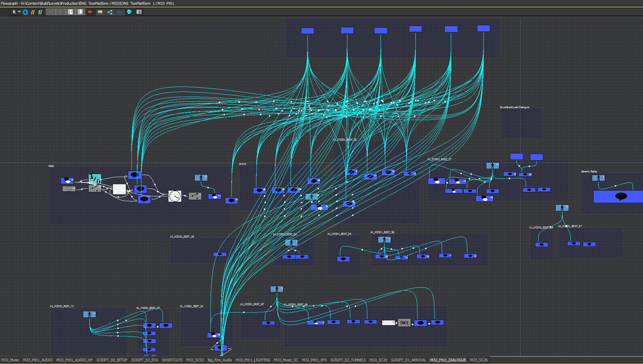Image resolution: width=643 pixels, height=364 pixels.
Task: Click the blue globe icon in toolbar
Action: point(129,12)
